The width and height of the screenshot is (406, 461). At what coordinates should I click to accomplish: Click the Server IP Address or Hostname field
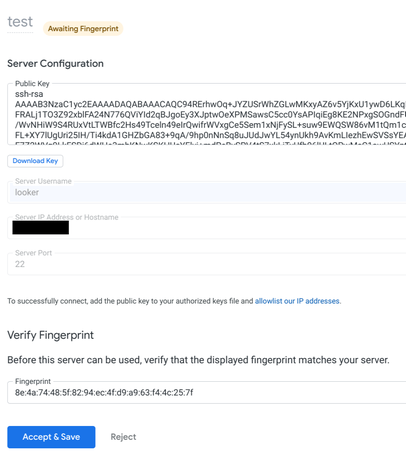pyautogui.click(x=207, y=228)
